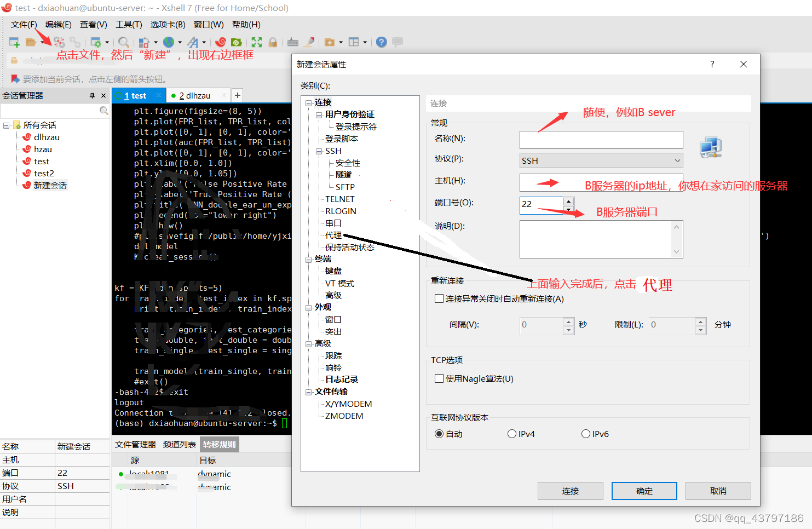Click the 取消 button
Image resolution: width=812 pixels, height=529 pixels.
coord(718,491)
